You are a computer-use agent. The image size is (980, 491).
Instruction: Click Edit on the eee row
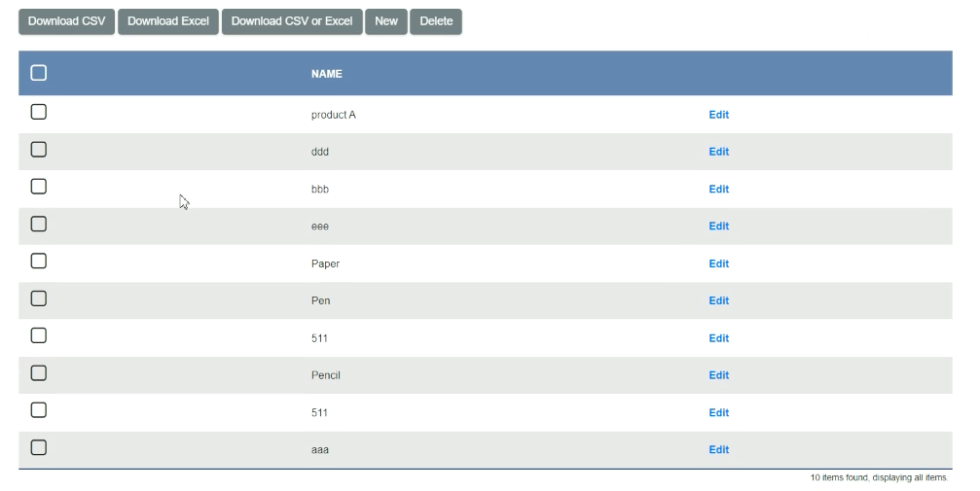pos(719,227)
